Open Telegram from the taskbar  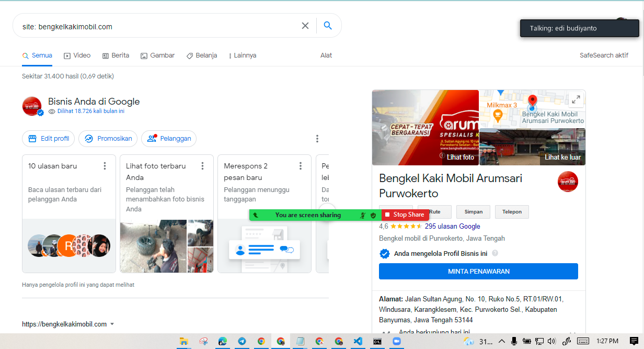[241, 341]
